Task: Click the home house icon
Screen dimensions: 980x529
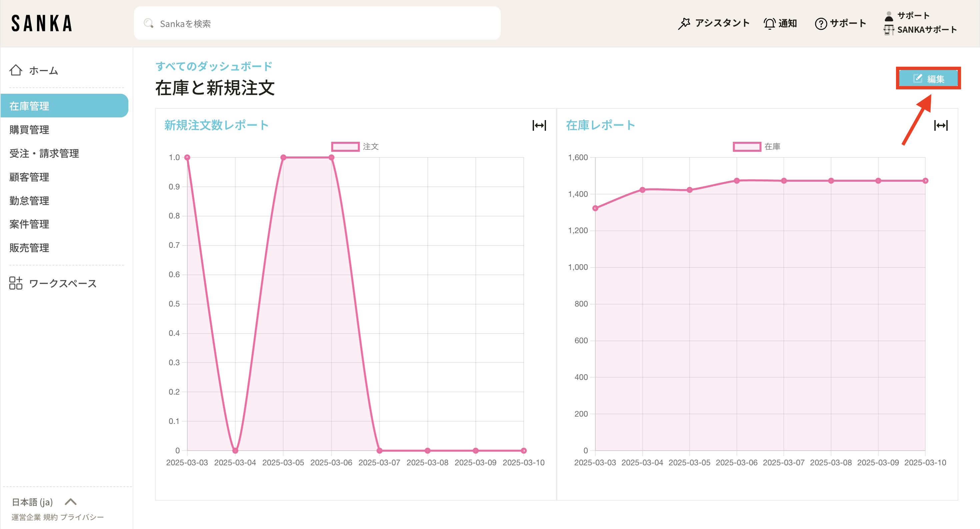Action: click(16, 70)
